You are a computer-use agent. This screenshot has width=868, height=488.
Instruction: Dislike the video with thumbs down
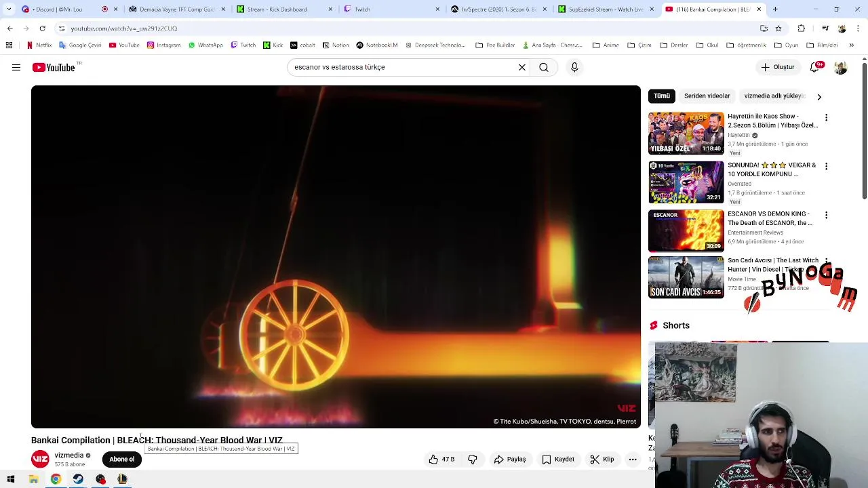tap(473, 460)
